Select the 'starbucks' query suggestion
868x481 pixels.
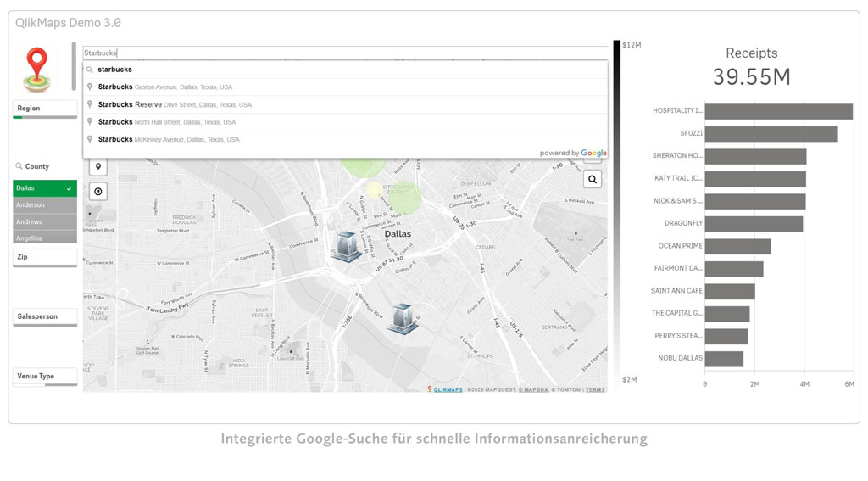tap(346, 70)
